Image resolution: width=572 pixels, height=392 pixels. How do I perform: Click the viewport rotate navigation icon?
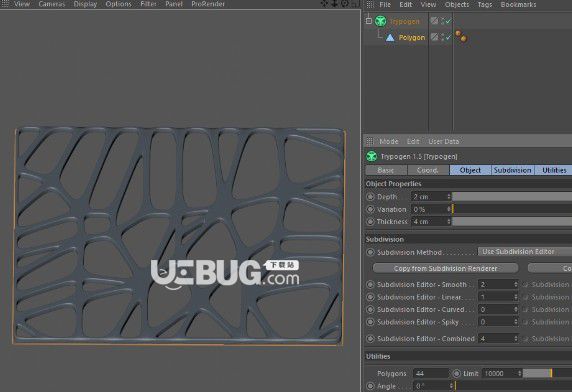pos(345,4)
